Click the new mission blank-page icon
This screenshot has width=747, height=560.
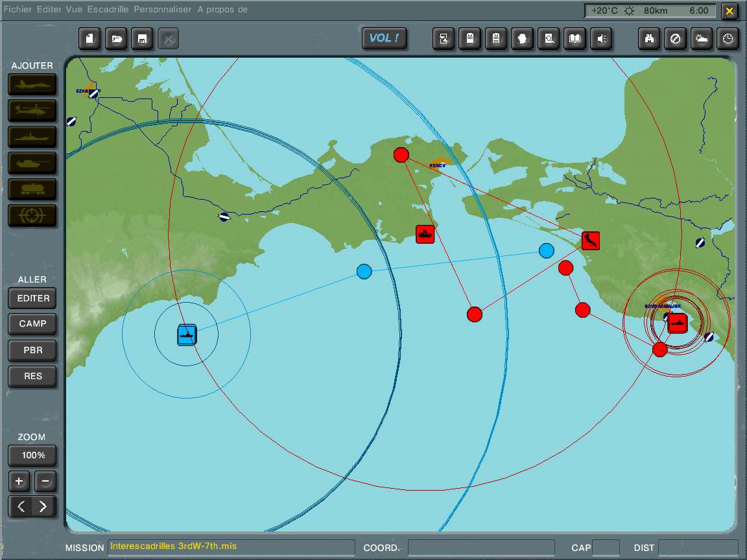coord(89,39)
